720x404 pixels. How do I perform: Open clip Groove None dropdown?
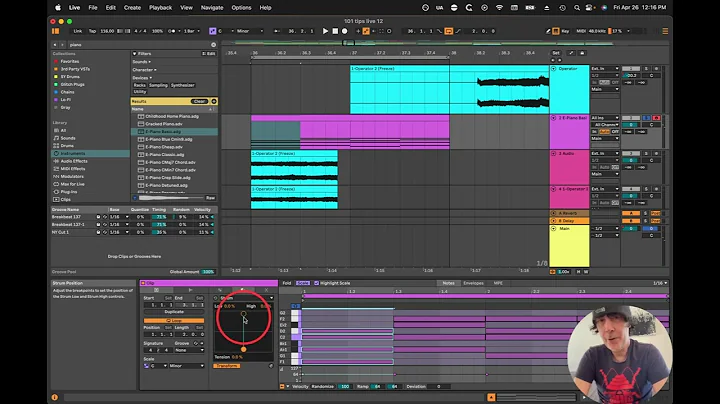pyautogui.click(x=189, y=350)
